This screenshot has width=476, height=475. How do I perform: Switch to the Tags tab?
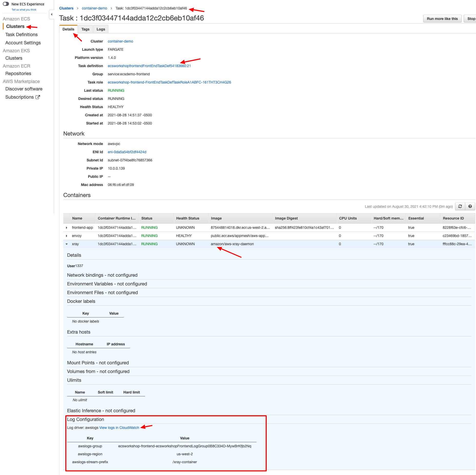85,29
